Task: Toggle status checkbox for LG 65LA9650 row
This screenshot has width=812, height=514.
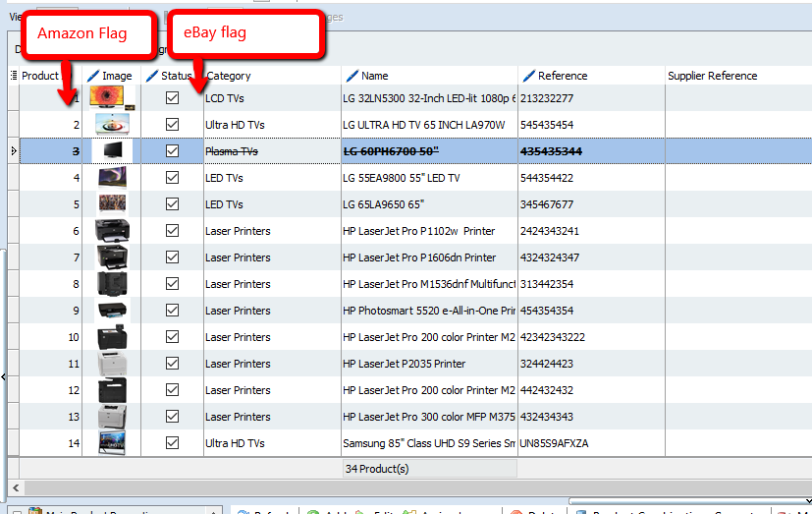Action: pos(173,204)
